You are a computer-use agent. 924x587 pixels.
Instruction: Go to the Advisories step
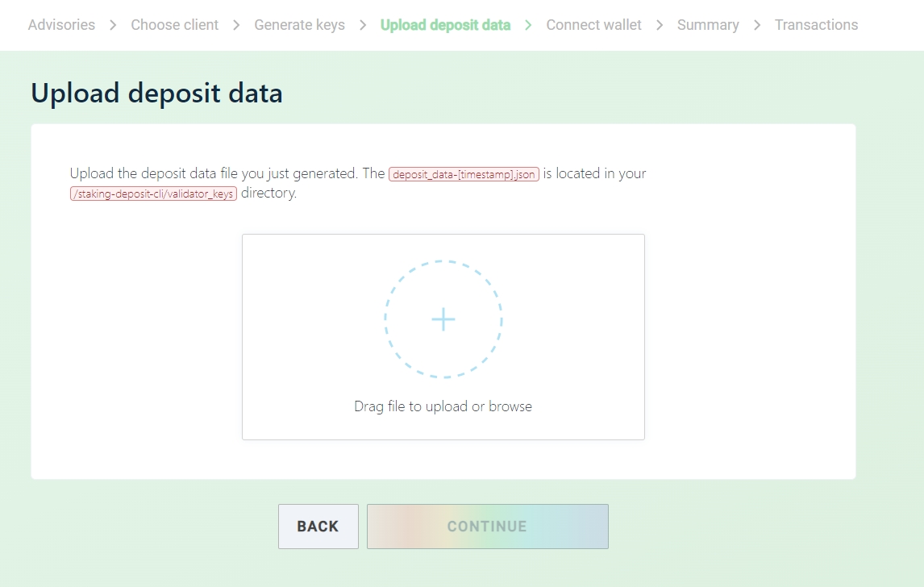pyautogui.click(x=61, y=25)
